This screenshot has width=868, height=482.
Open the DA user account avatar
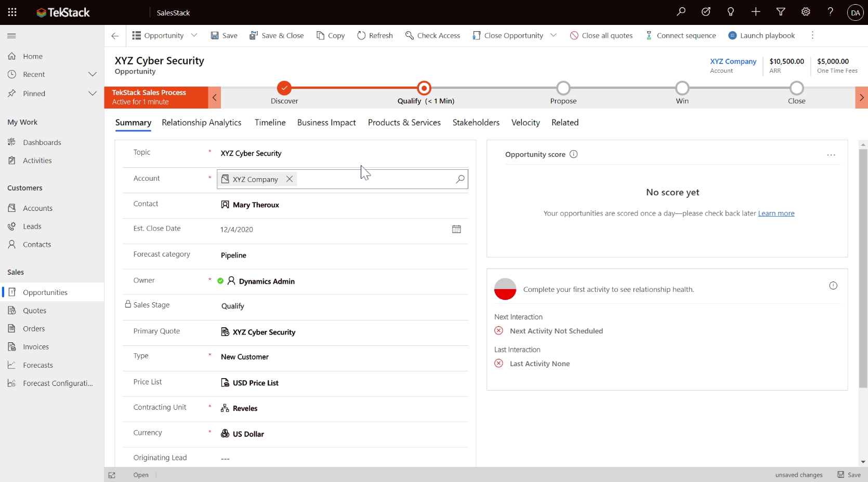(855, 12)
